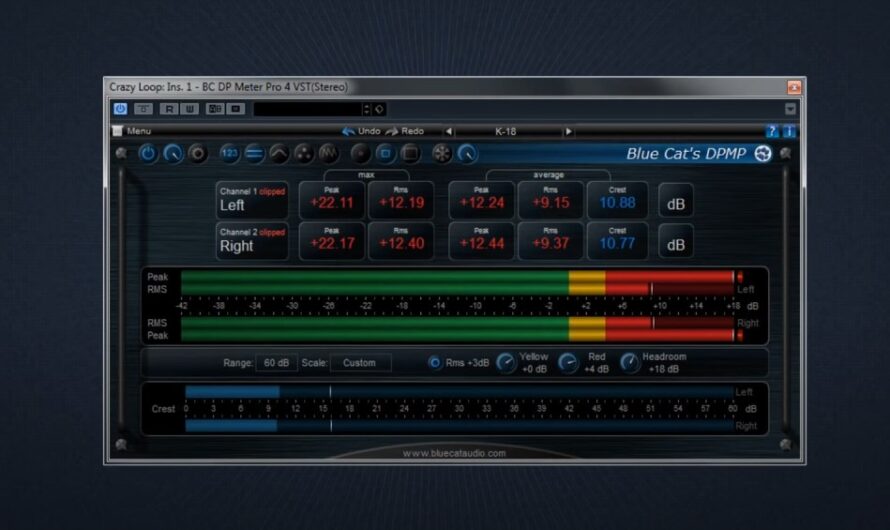
Task: Close the BC DP Meter Pro window
Action: pos(794,87)
